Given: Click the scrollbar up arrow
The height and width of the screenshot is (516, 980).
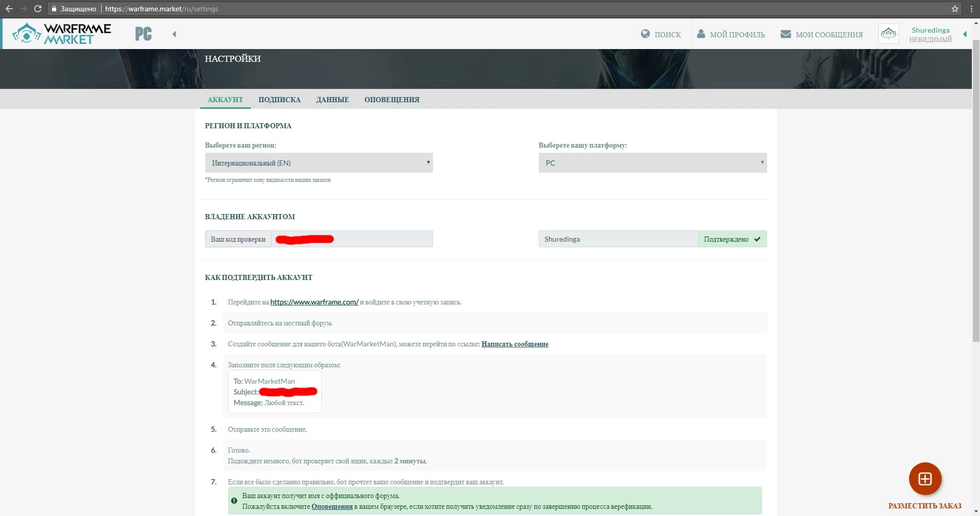Looking at the screenshot, I should 976,22.
